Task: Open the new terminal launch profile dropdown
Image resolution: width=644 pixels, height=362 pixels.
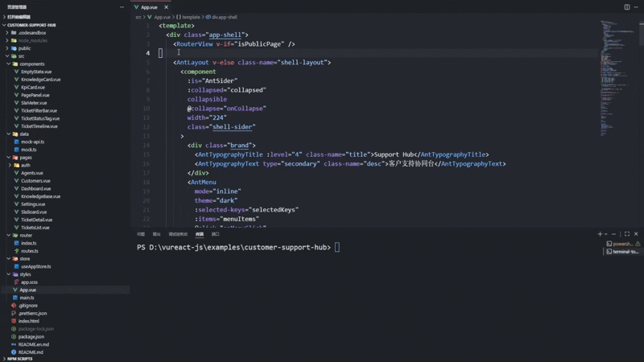Action: 606,234
